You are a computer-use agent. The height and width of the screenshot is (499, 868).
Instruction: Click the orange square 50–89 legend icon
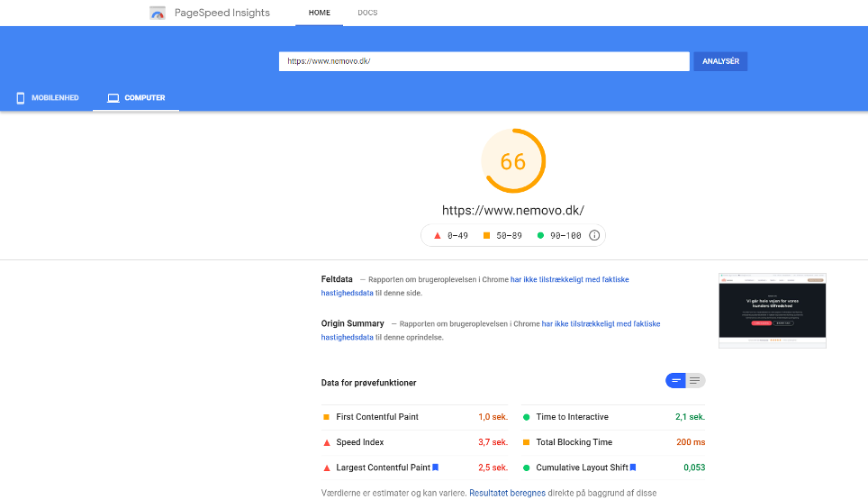click(x=486, y=235)
